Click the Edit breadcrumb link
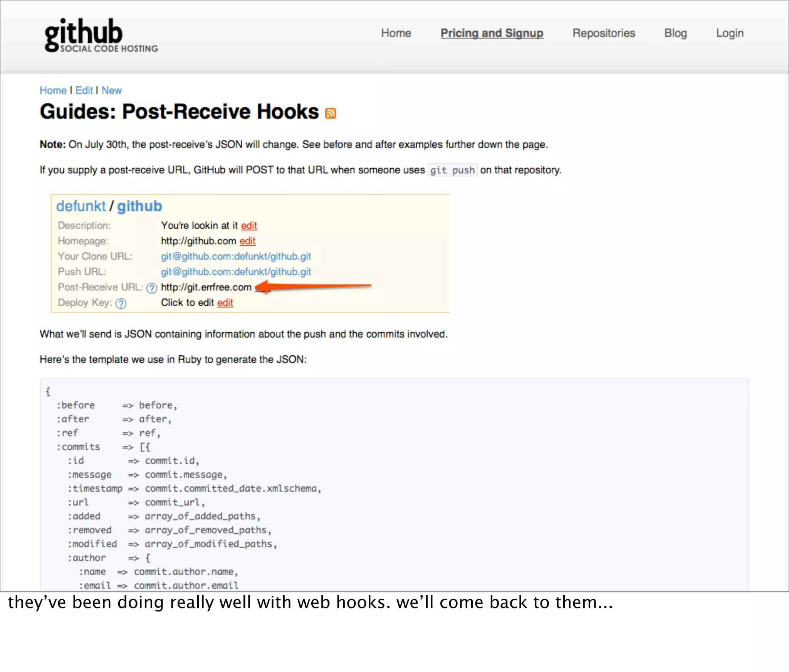789x672 pixels. tap(84, 91)
